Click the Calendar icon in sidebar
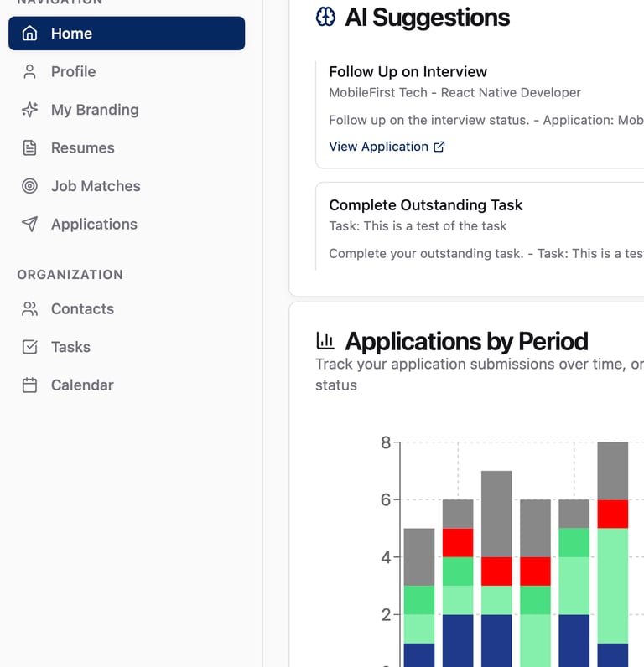Image resolution: width=644 pixels, height=667 pixels. pyautogui.click(x=30, y=385)
